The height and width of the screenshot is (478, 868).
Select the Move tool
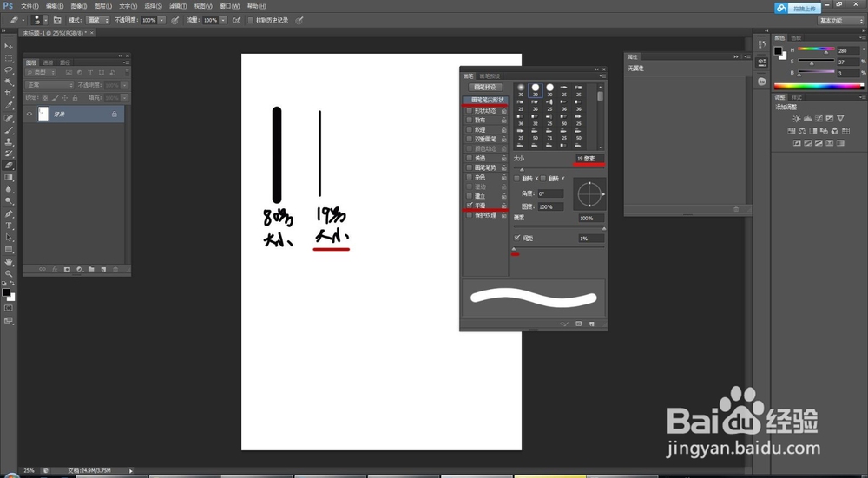[x=9, y=46]
